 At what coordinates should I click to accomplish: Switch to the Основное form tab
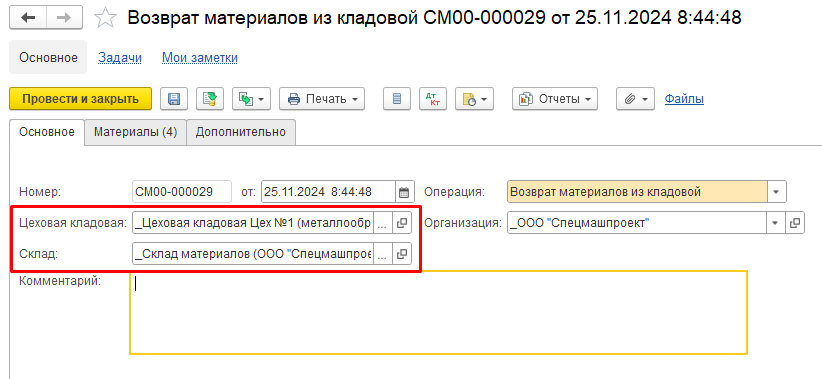[x=47, y=132]
